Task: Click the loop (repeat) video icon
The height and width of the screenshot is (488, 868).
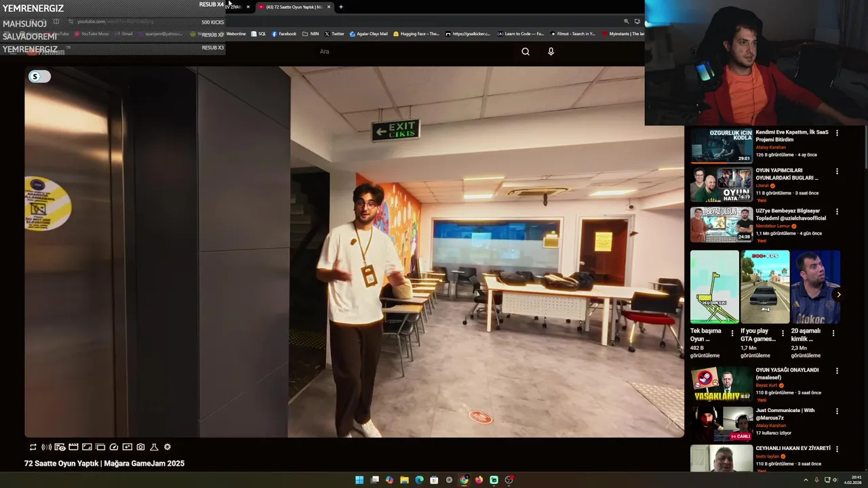Action: click(x=33, y=447)
